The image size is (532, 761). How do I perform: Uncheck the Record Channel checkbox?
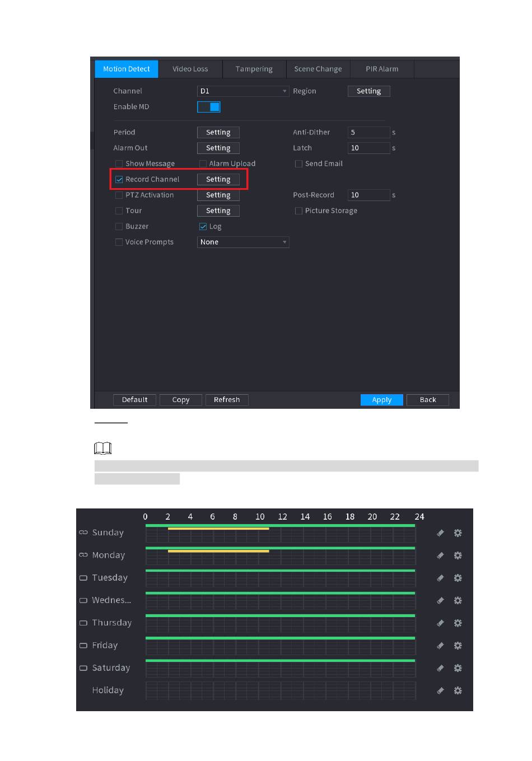(119, 180)
